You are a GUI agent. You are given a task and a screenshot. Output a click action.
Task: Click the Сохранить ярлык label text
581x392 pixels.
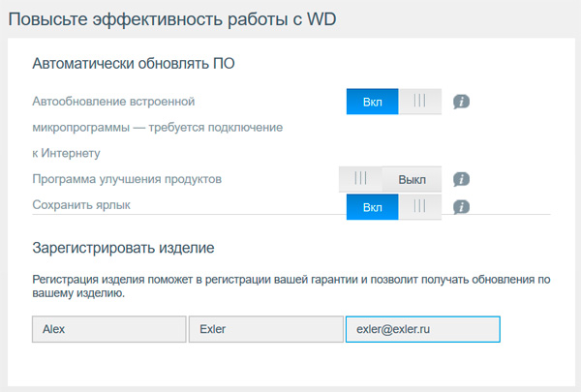pyautogui.click(x=81, y=205)
